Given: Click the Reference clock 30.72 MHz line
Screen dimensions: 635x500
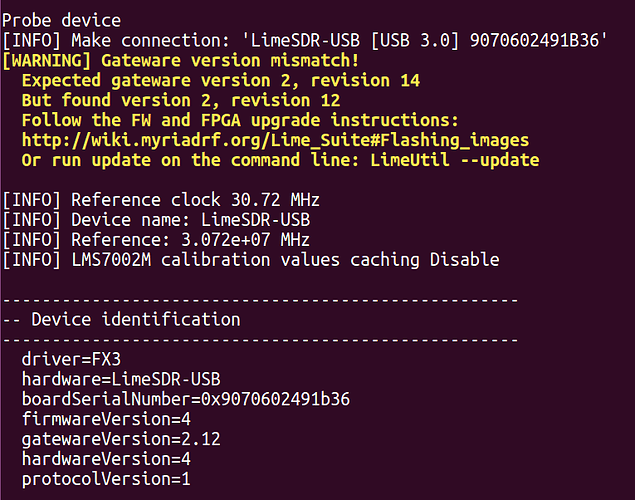Looking at the screenshot, I should tap(160, 200).
